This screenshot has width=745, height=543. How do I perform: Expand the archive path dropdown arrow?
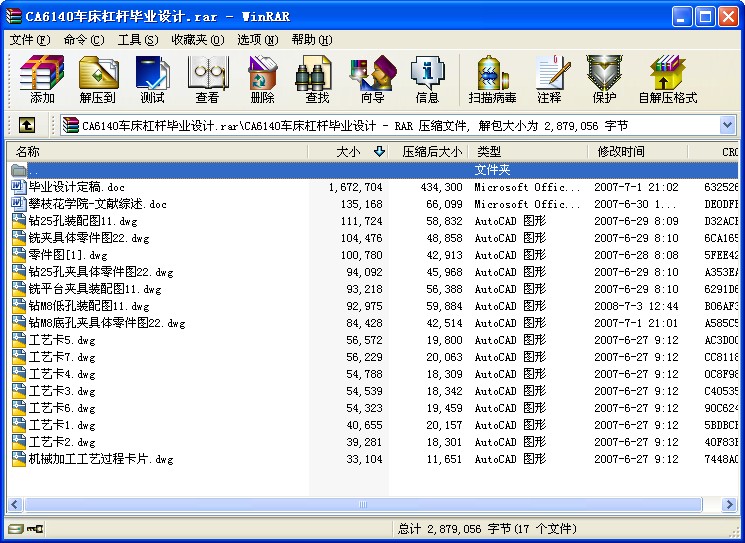pyautogui.click(x=727, y=125)
